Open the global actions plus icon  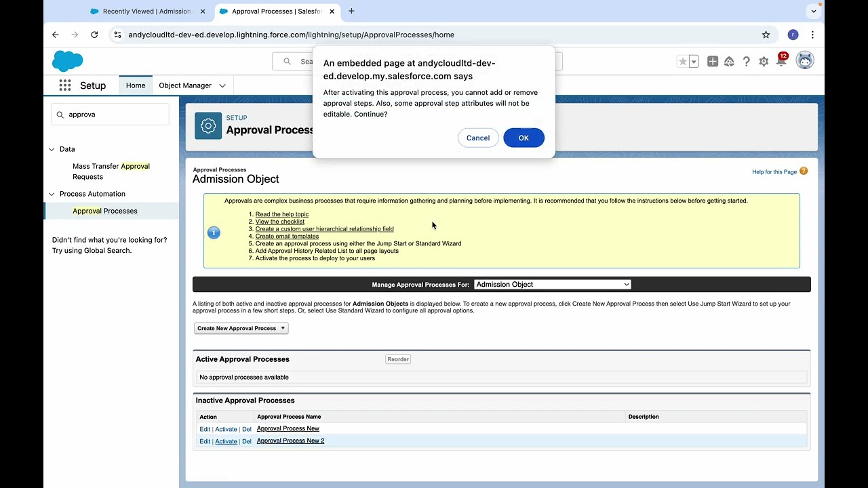pyautogui.click(x=713, y=62)
